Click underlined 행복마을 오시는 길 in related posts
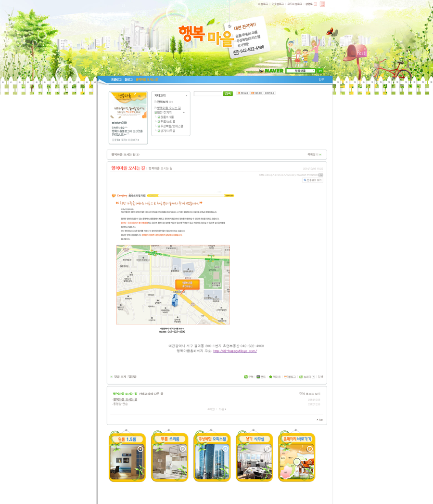This screenshot has height=504, width=433. click(125, 400)
